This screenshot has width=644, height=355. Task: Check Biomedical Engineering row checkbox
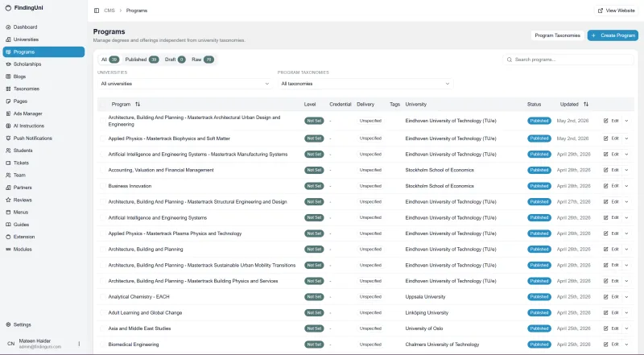tap(103, 345)
